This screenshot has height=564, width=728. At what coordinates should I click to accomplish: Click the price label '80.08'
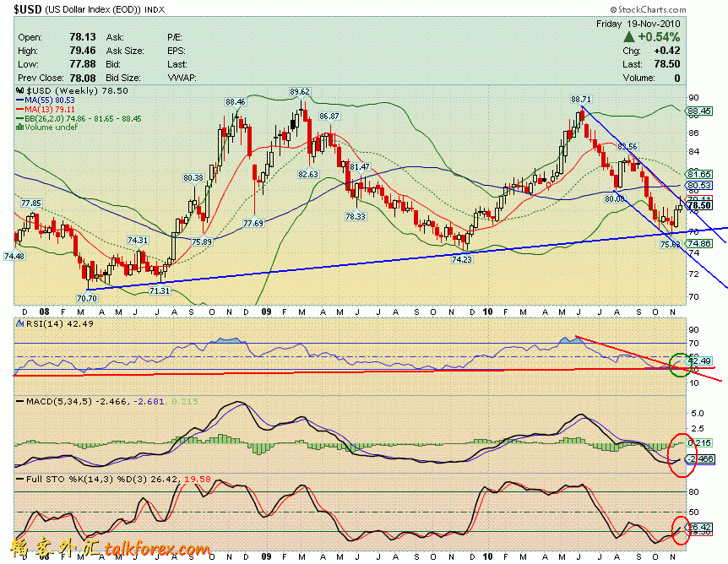coord(614,198)
